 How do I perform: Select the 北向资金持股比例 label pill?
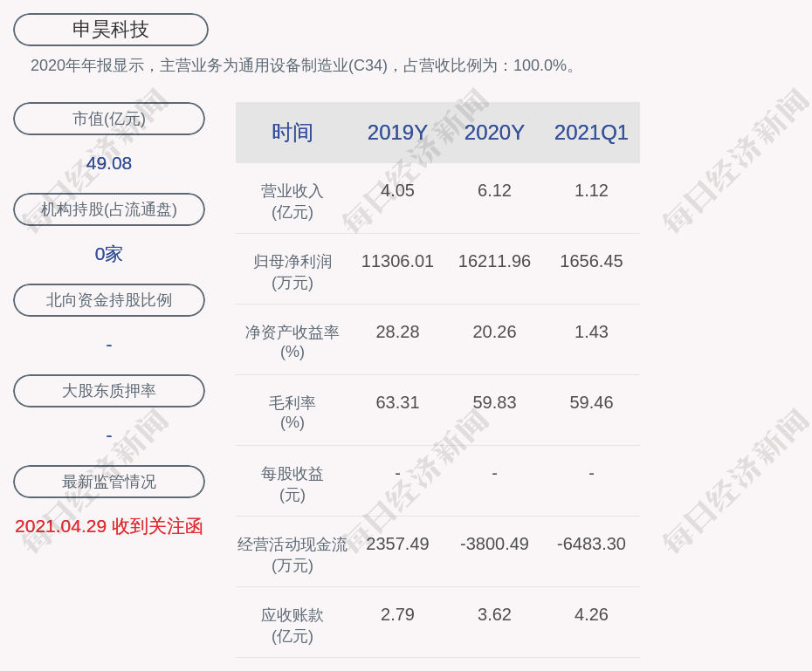109,300
